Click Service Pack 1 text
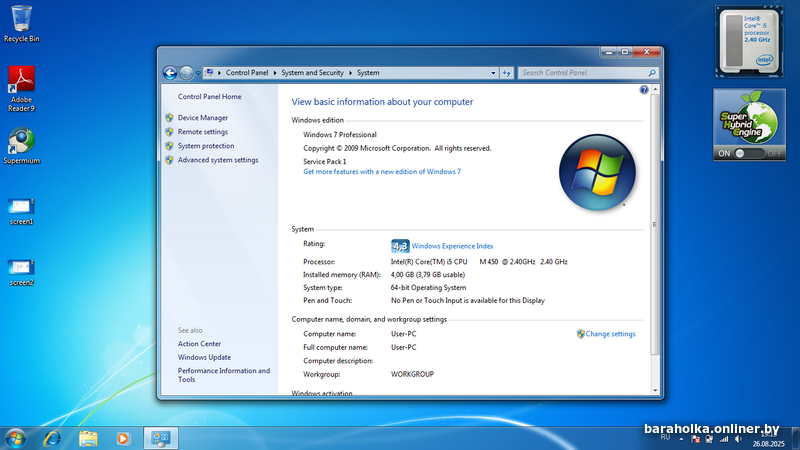The image size is (800, 450). pyautogui.click(x=324, y=161)
